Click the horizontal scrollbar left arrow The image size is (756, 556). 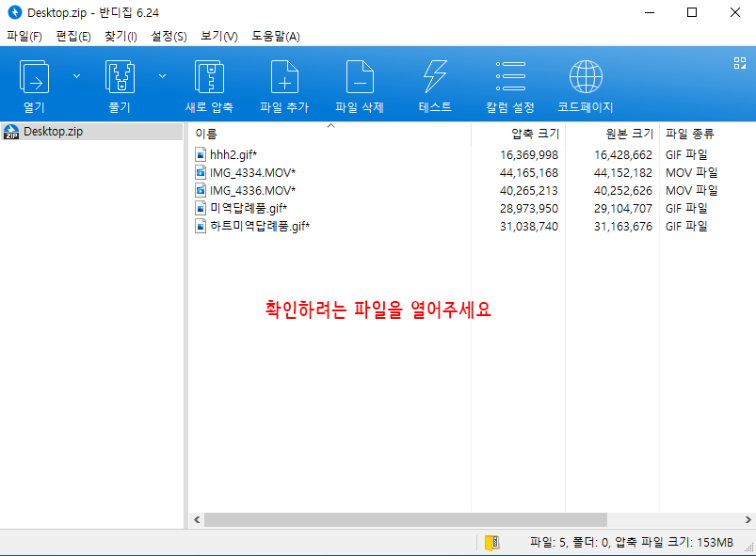(197, 520)
